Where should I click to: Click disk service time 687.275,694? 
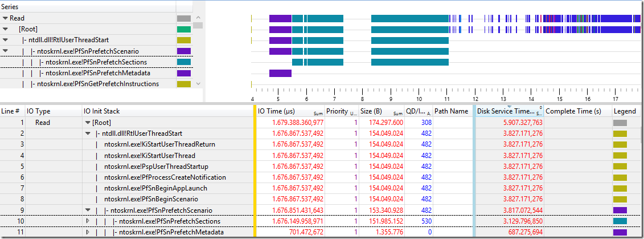click(526, 232)
